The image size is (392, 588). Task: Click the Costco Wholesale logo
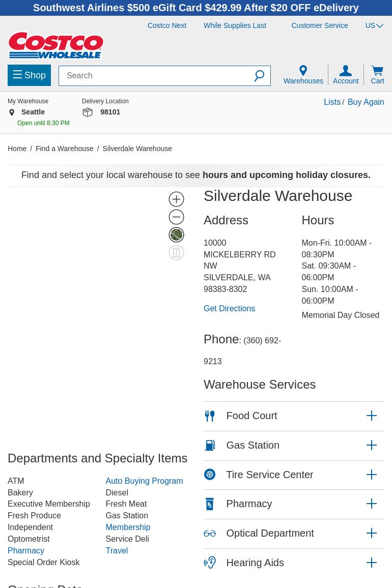(56, 45)
